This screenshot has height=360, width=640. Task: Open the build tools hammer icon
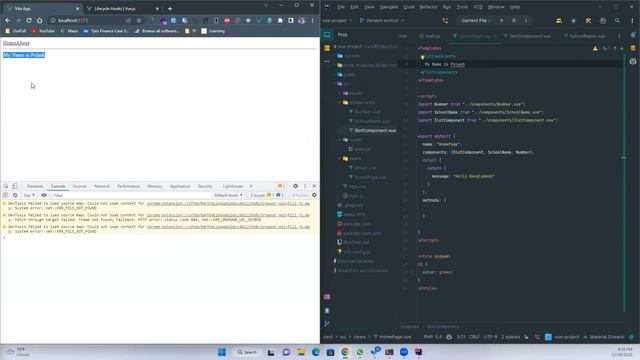point(588,20)
